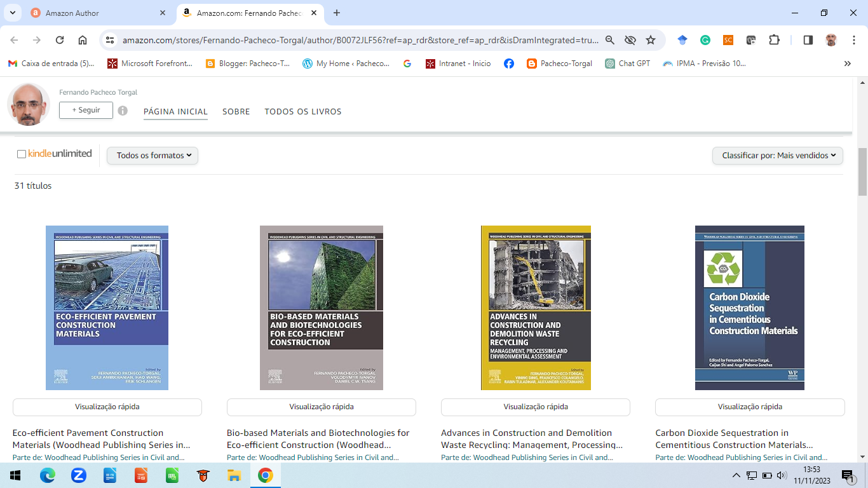Click the info icon beside Seguir

click(123, 111)
